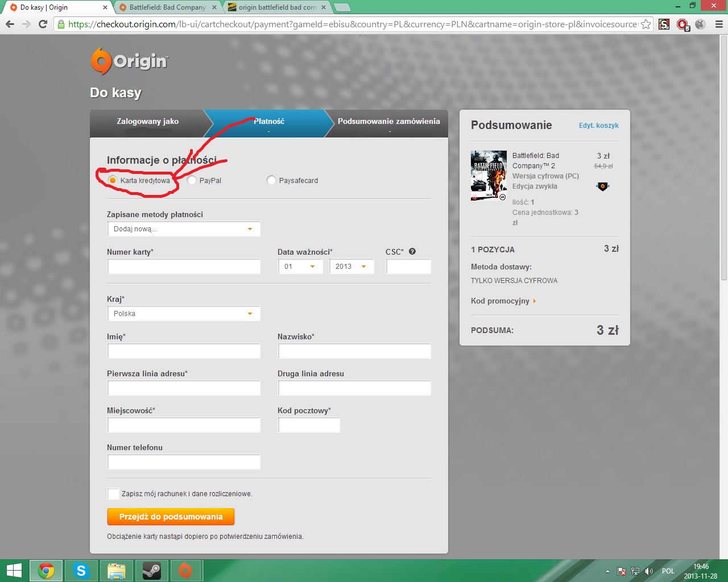The width and height of the screenshot is (728, 582).
Task: Click the Przejdź do podsumowania button
Action: [x=171, y=517]
